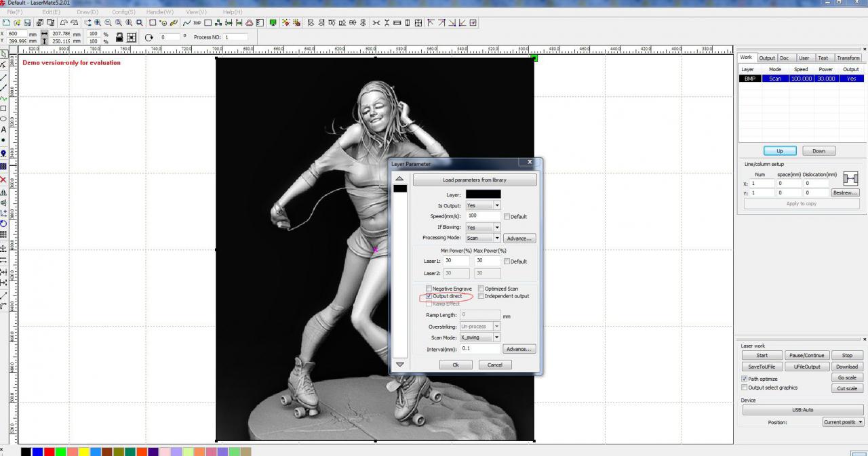The image size is (868, 456).
Task: Click the Interval(mm) input field
Action: (x=480, y=349)
